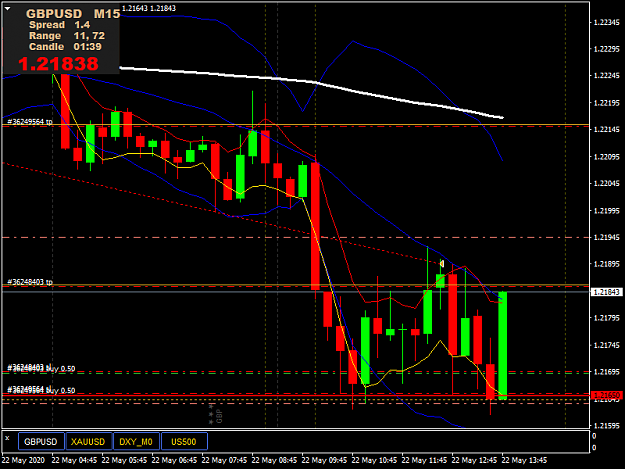Select #36249564 buy 0.50 order label
Image resolution: width=625 pixels, height=469 pixels.
tap(41, 390)
